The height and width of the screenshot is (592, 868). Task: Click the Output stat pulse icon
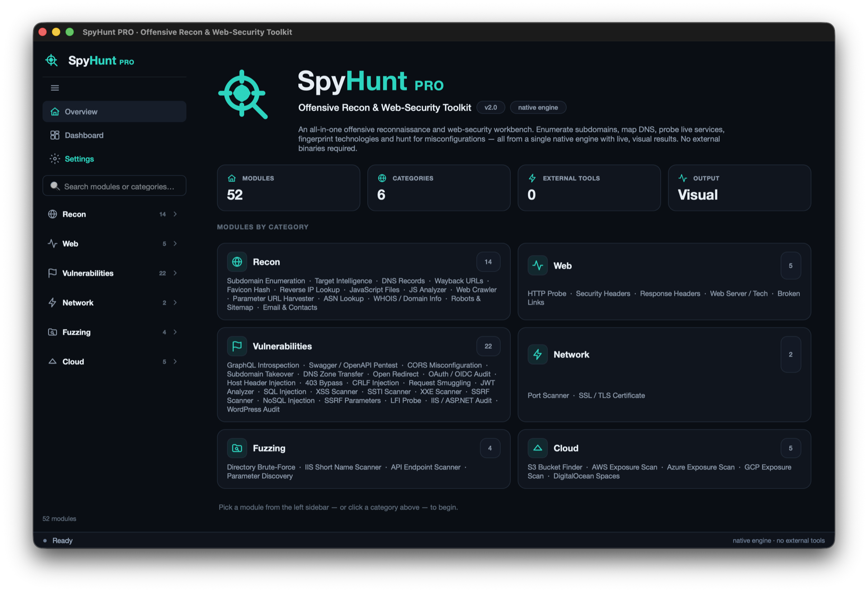(x=683, y=178)
